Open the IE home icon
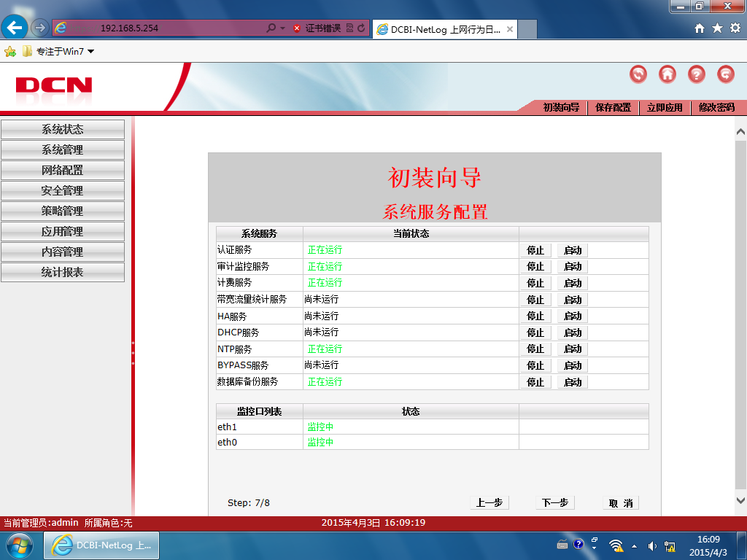The image size is (747, 560). pyautogui.click(x=699, y=28)
